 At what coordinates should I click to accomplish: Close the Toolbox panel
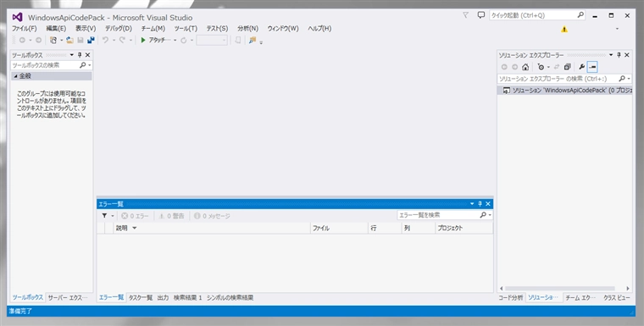(x=87, y=55)
